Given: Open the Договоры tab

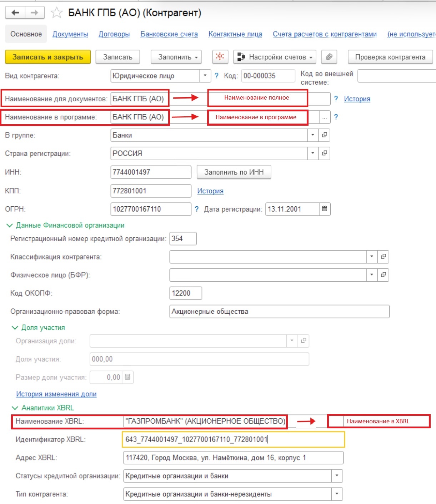Looking at the screenshot, I should (114, 34).
